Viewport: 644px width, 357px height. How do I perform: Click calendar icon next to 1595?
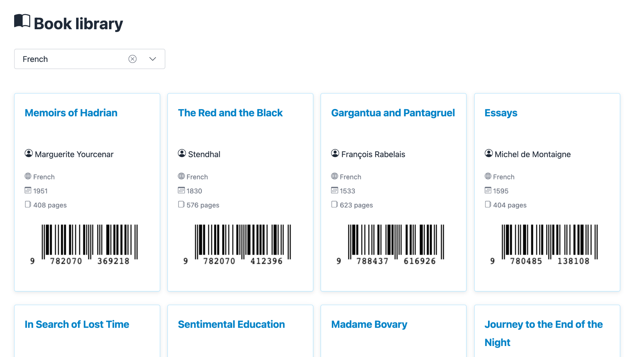pyautogui.click(x=488, y=190)
